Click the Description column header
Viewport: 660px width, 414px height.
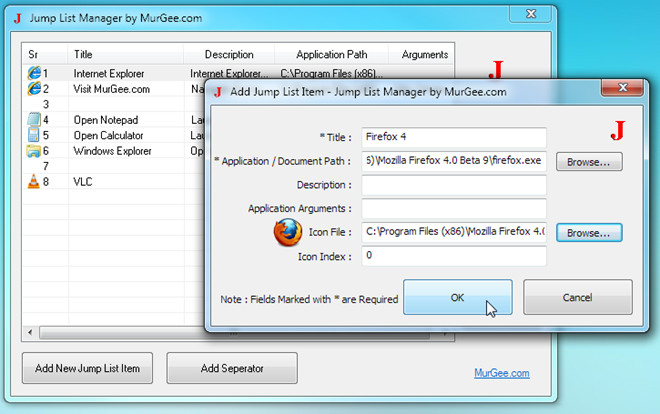point(229,54)
